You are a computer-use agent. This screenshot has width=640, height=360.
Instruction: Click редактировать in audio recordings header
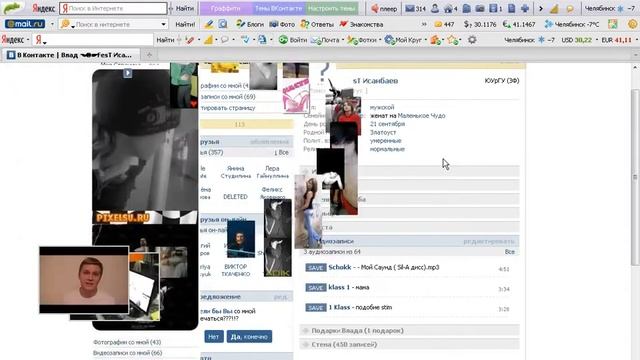489,242
